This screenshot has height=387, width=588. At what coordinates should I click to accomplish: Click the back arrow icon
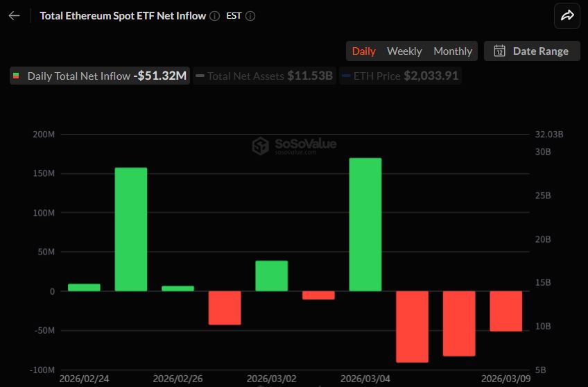click(14, 16)
